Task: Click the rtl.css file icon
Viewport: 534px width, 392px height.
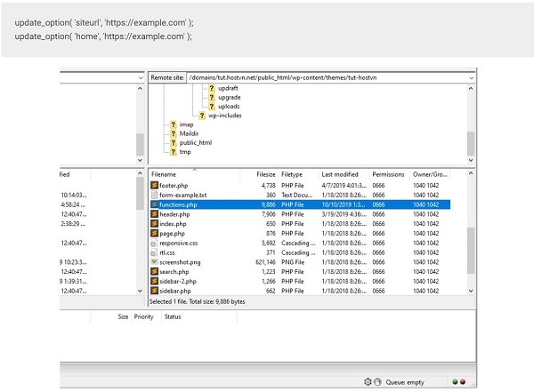Action: [154, 252]
